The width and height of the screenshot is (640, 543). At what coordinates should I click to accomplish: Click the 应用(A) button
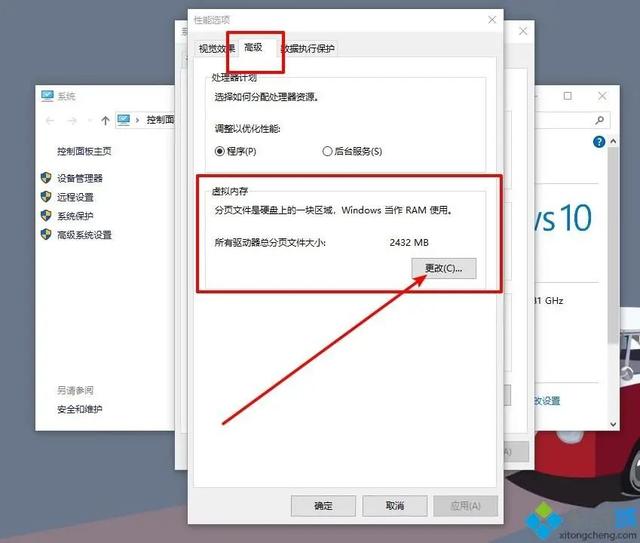point(466,506)
